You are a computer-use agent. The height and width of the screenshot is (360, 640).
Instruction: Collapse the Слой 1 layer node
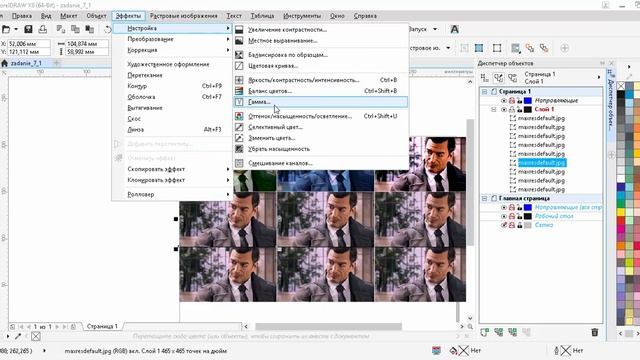494,109
